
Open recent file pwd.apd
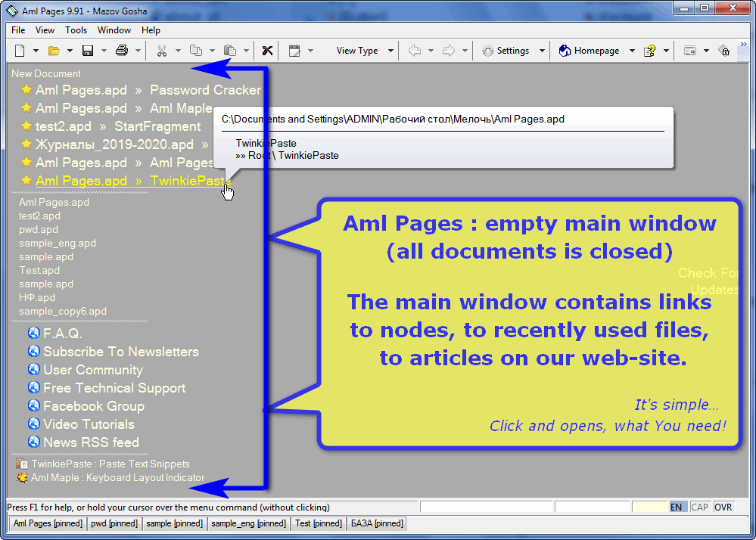[x=39, y=229]
